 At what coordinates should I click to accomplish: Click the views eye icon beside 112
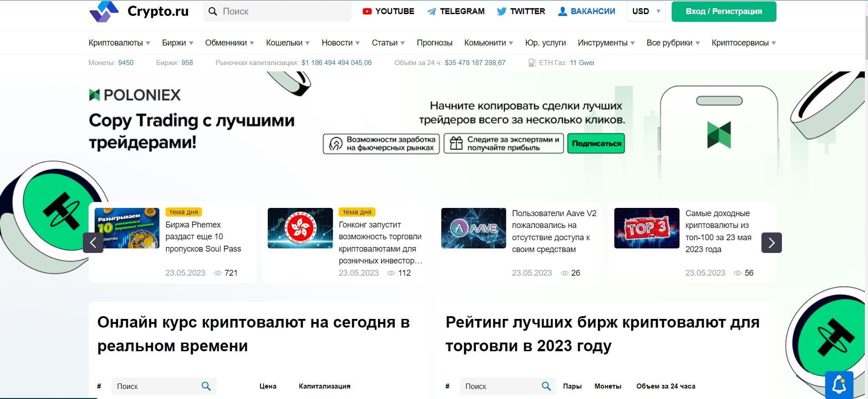click(x=391, y=273)
